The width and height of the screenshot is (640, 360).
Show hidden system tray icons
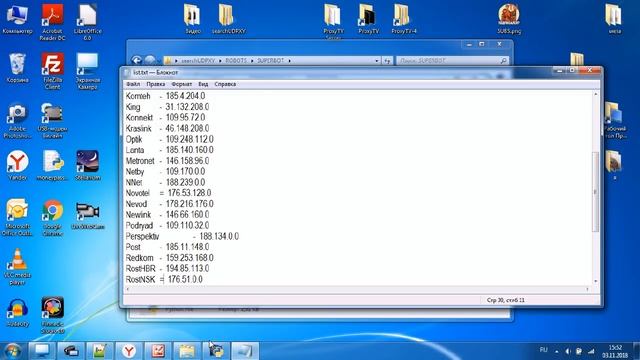(x=556, y=351)
